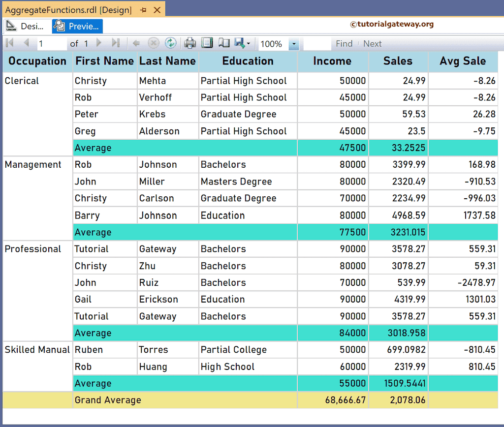
Task: Go to the first report page
Action: (x=8, y=43)
